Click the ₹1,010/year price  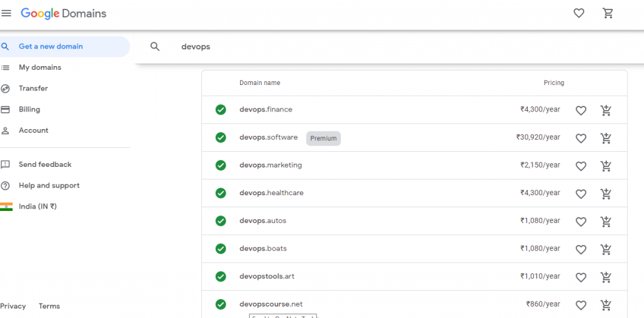540,276
